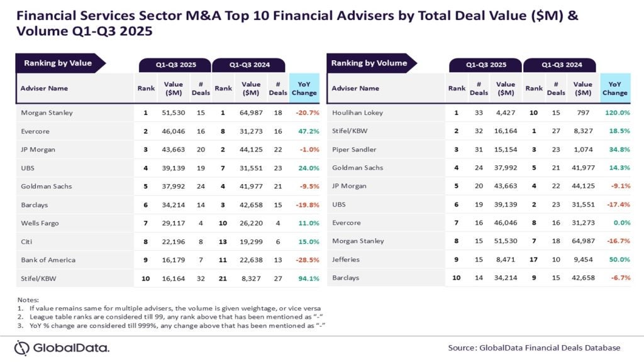Select the Bank of America row label
The width and height of the screenshot is (644, 362).
(48, 260)
